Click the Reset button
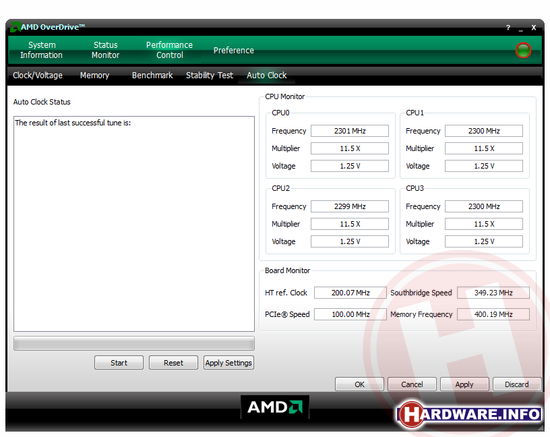 173,363
